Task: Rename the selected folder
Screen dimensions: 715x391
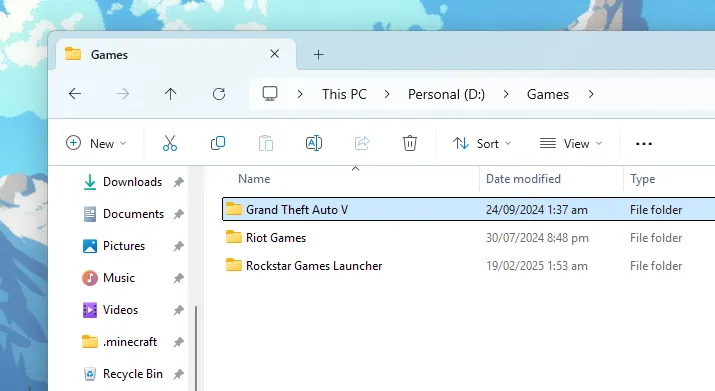Action: click(x=314, y=143)
